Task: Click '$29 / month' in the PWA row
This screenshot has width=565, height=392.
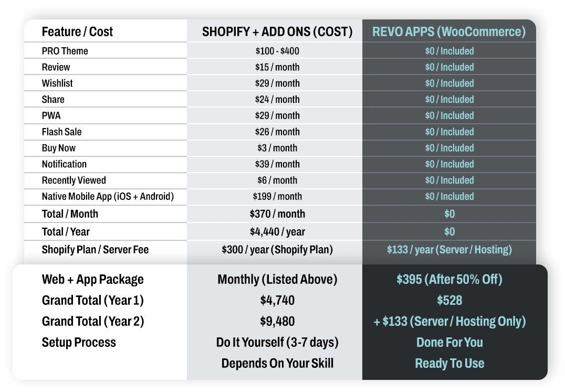Action: pyautogui.click(x=277, y=115)
